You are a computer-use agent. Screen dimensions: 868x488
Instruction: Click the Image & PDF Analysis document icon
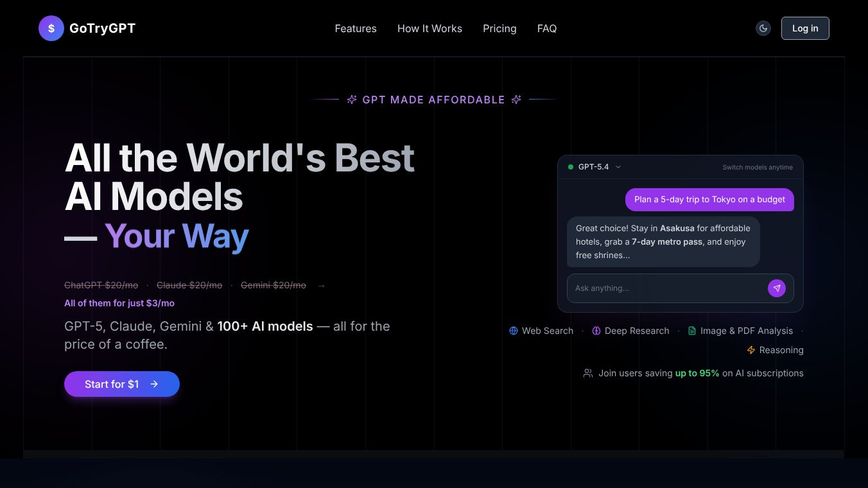[x=692, y=331]
